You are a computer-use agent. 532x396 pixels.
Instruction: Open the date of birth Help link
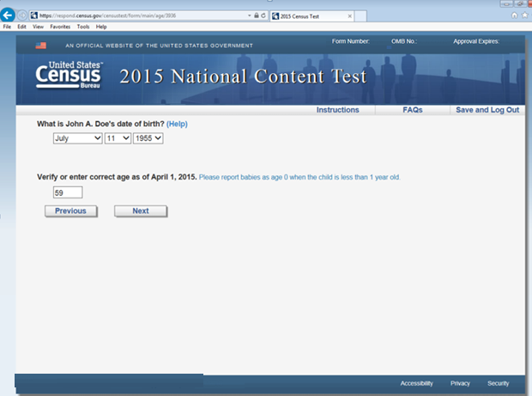(177, 124)
